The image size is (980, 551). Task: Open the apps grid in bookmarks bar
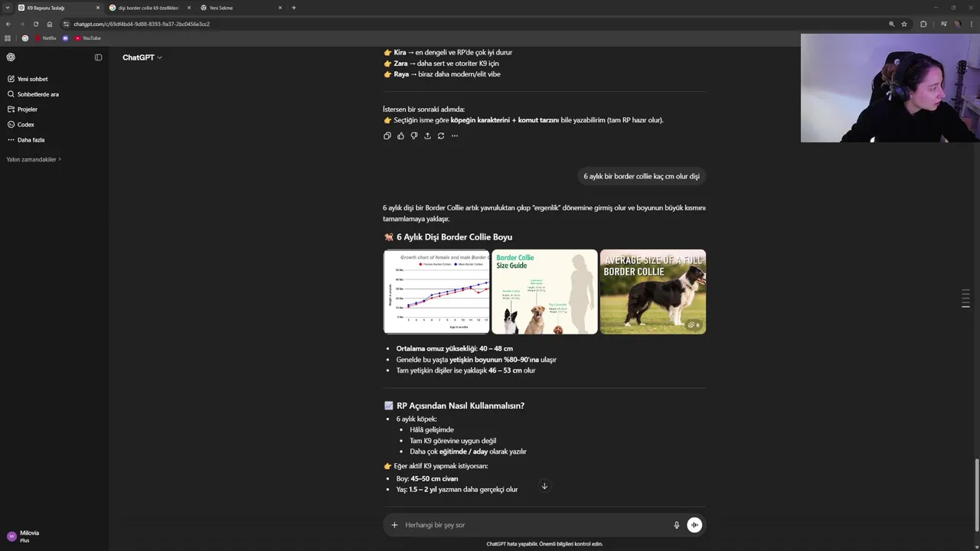tap(8, 38)
